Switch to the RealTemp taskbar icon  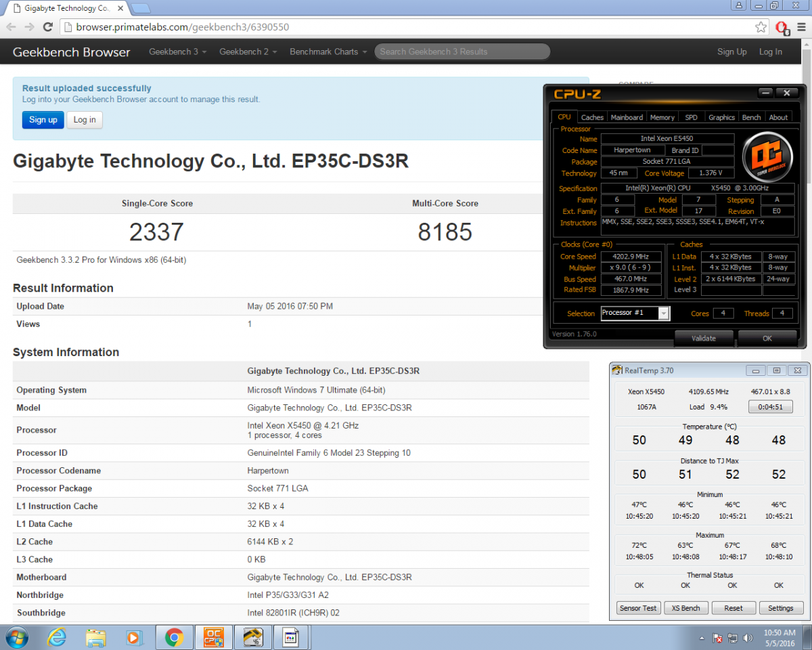253,637
